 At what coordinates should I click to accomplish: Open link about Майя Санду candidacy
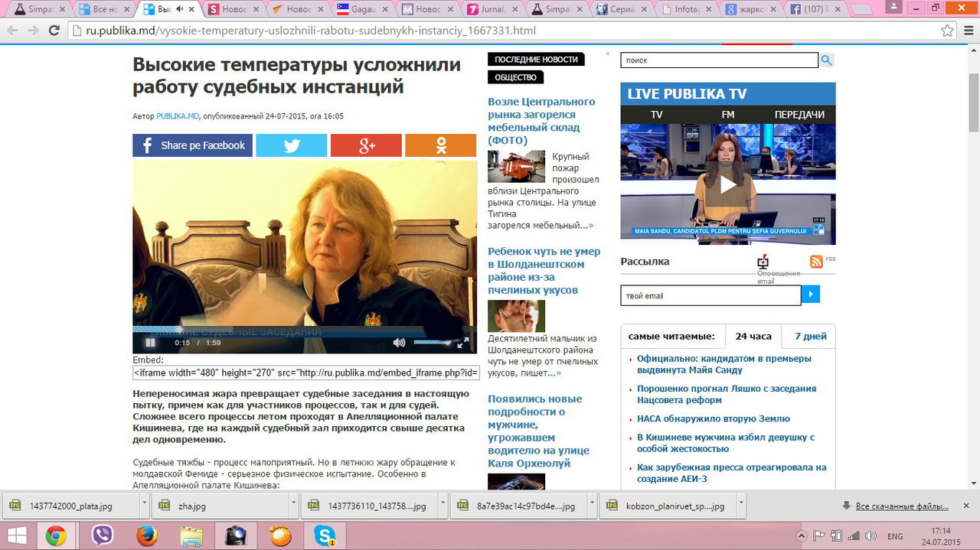[x=724, y=364]
